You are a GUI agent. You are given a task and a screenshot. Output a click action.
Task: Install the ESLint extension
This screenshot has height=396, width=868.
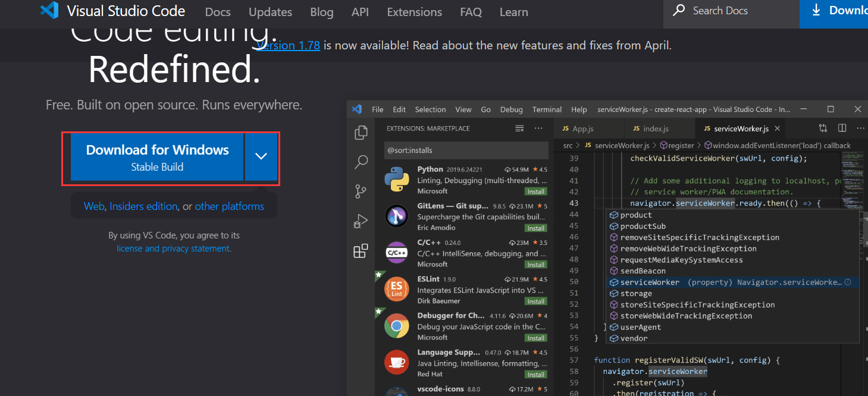tap(535, 301)
